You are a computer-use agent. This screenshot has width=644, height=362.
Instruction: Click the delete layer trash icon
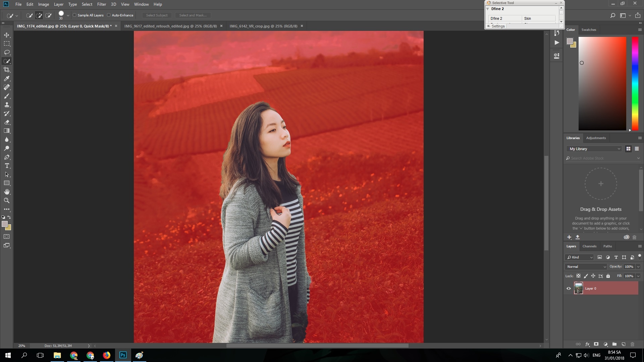632,344
